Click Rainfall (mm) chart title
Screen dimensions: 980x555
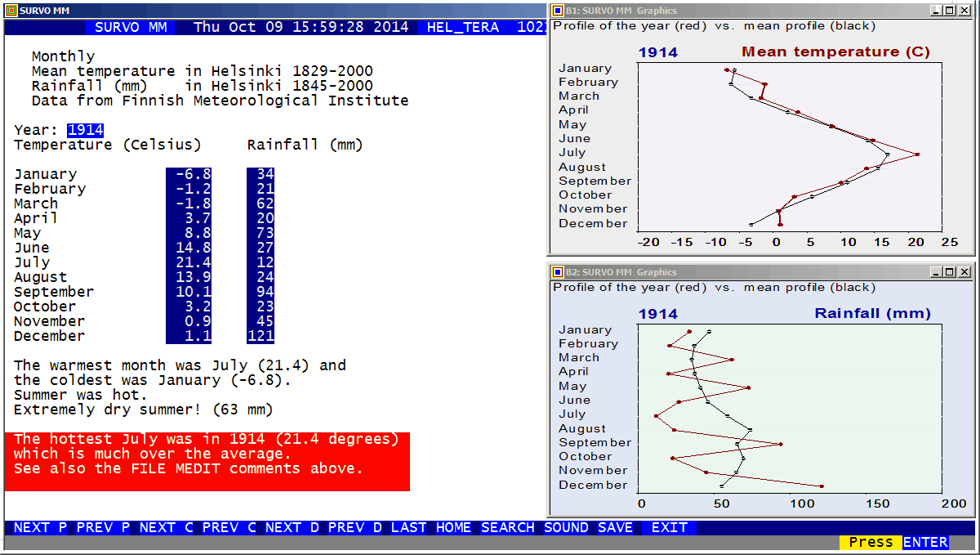(x=872, y=314)
